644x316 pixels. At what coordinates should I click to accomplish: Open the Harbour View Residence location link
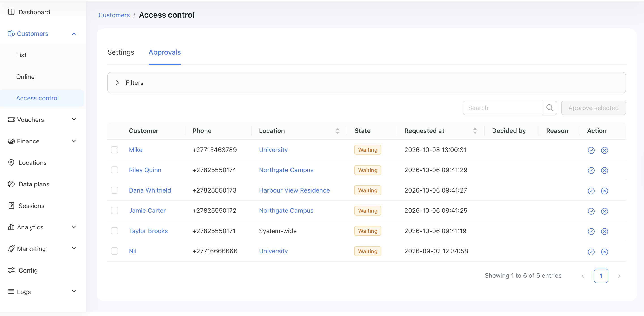(294, 190)
